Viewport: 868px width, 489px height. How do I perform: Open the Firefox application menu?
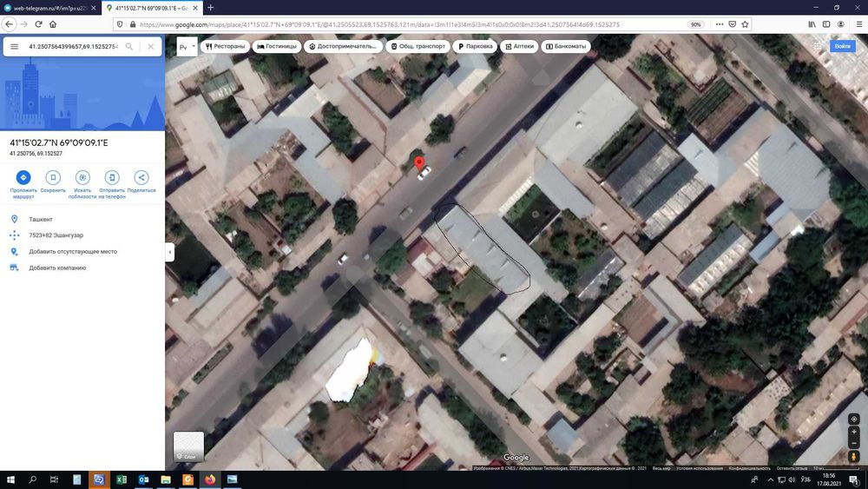[x=858, y=24]
